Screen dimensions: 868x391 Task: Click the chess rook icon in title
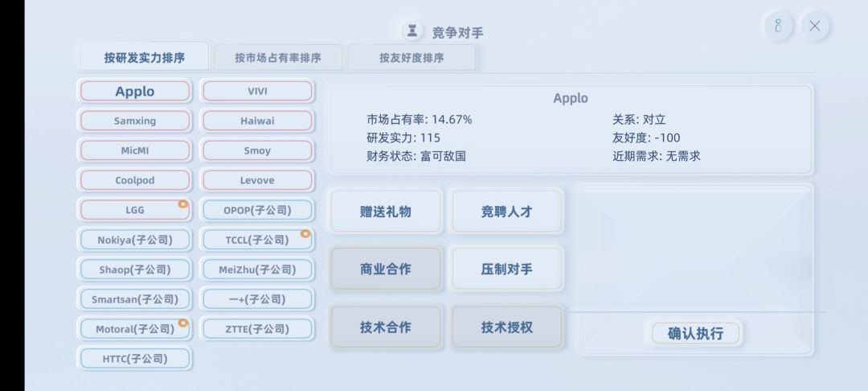coord(412,31)
